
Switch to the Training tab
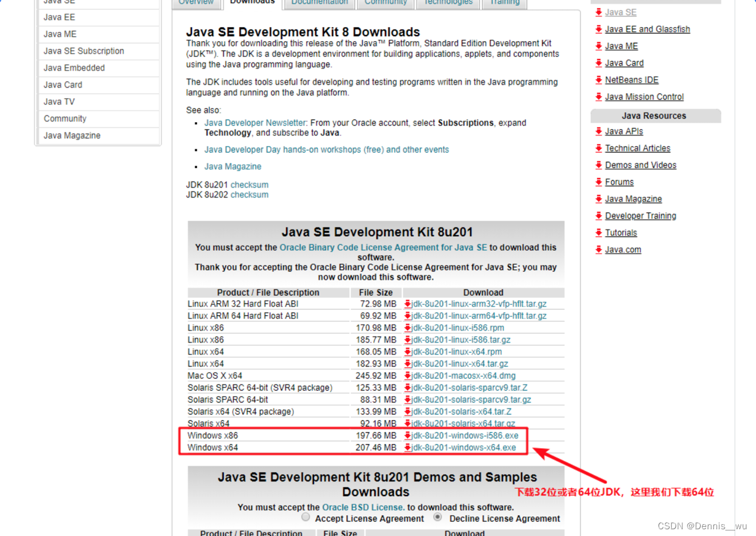coord(504,3)
